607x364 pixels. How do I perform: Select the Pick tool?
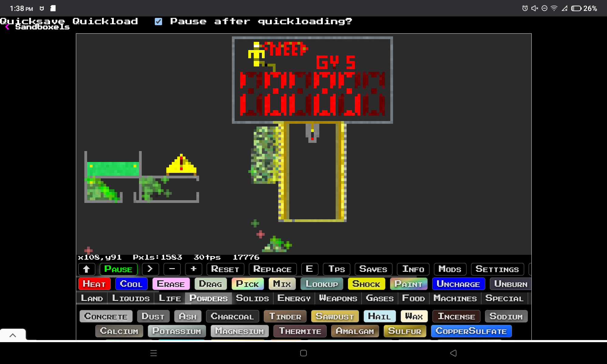point(247,284)
